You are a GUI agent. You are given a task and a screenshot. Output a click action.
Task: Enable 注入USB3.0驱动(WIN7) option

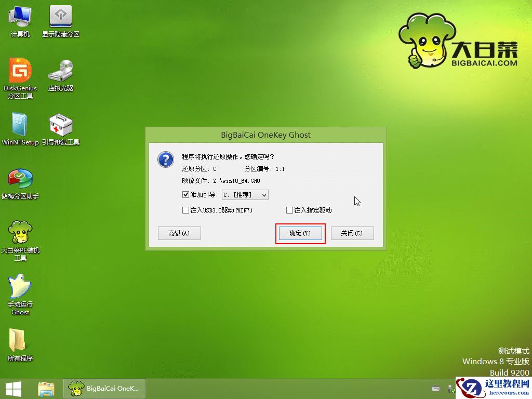click(185, 210)
